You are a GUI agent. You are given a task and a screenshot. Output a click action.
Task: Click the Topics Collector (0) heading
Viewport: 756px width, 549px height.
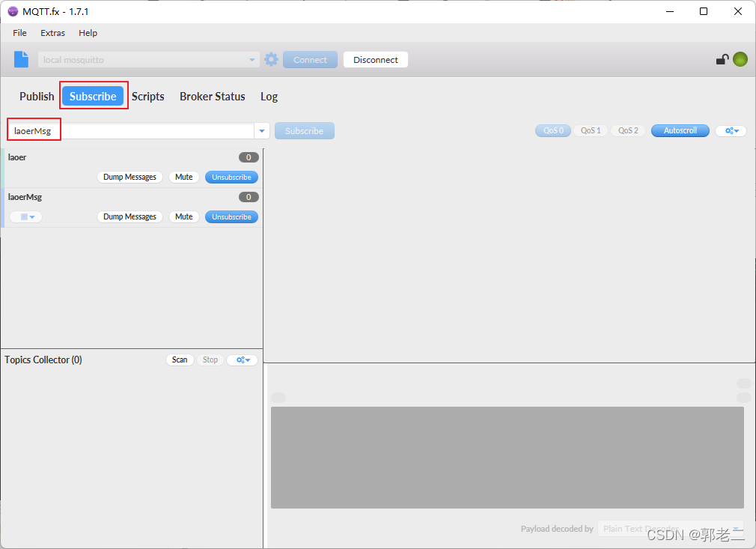point(43,360)
